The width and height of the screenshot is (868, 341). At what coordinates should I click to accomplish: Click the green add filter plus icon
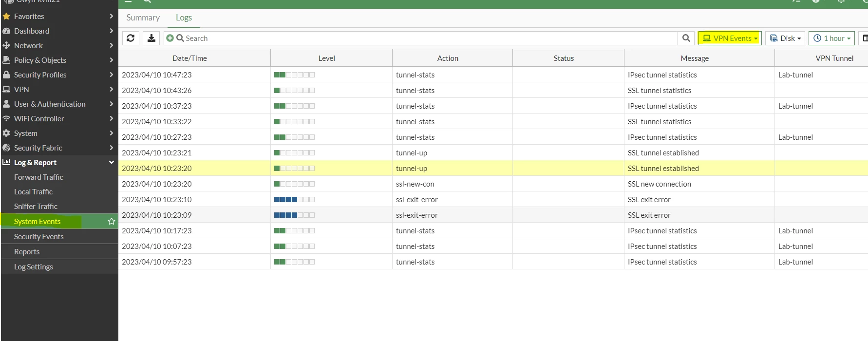coord(170,38)
